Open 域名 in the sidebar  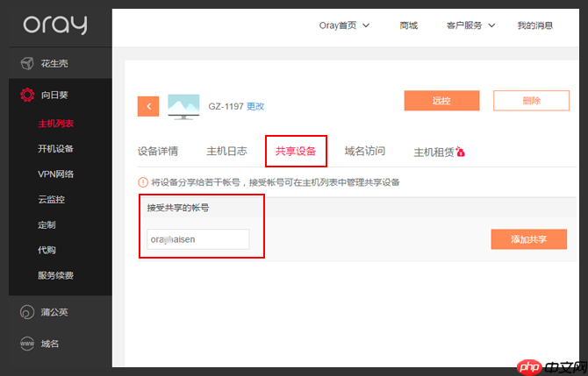tap(50, 344)
